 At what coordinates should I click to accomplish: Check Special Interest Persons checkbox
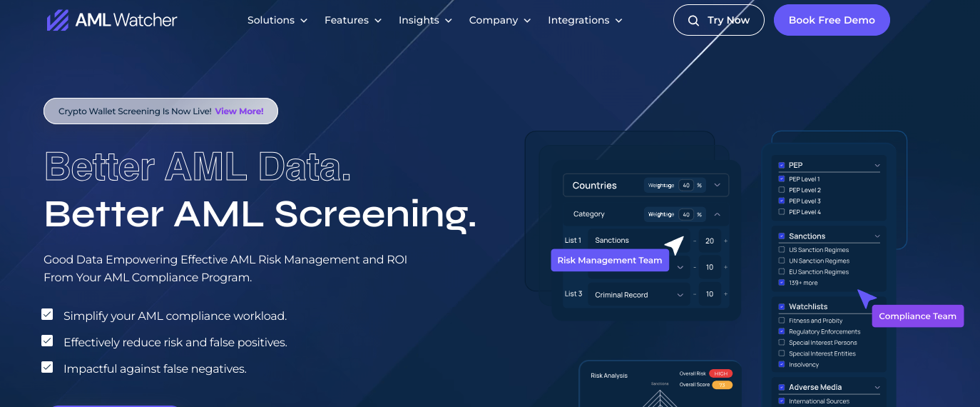click(782, 343)
